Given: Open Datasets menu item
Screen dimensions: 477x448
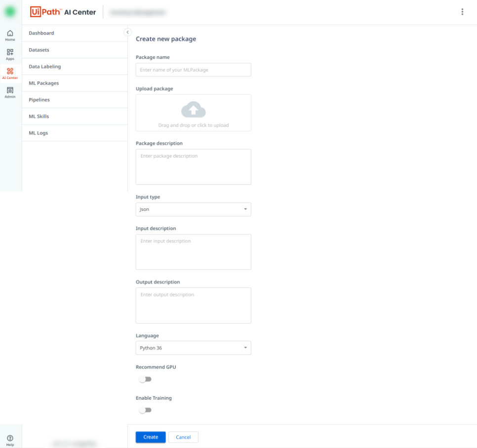Looking at the screenshot, I should point(75,50).
